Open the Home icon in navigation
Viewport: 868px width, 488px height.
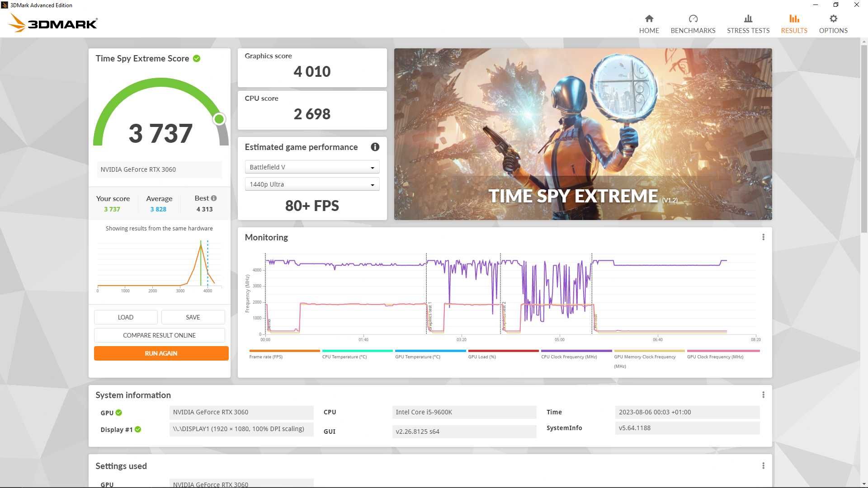[x=649, y=19]
